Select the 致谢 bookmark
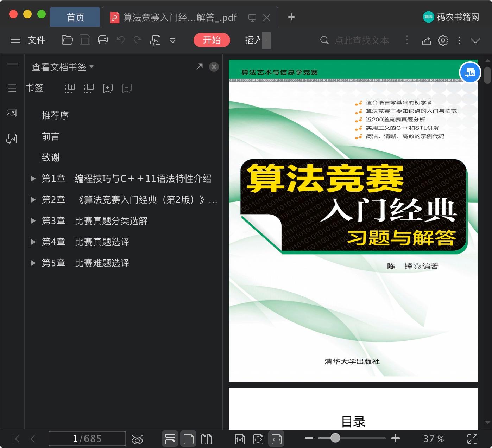 click(x=51, y=158)
